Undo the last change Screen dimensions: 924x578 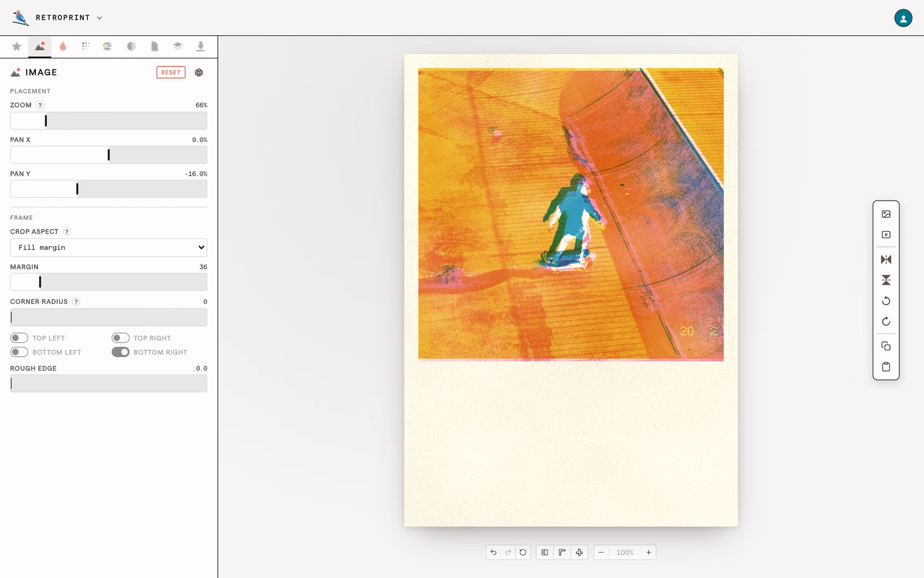[x=493, y=553]
